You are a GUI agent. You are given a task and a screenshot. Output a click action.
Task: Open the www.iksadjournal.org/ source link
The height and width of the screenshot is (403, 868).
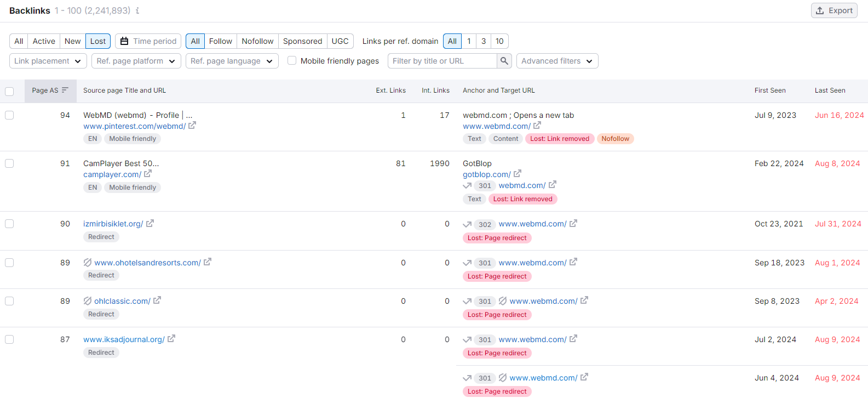[x=124, y=339]
